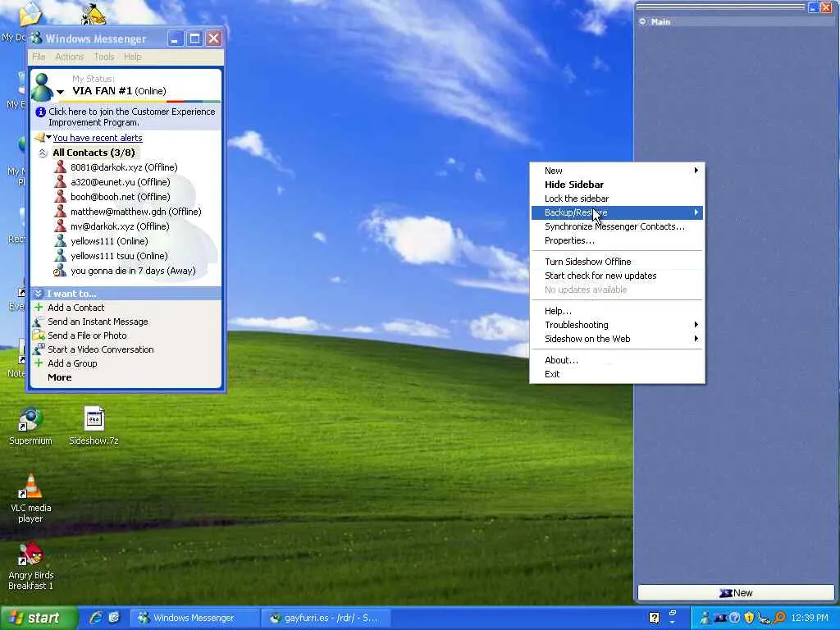Expand the recent alerts dropdown arrow
The height and width of the screenshot is (630, 840).
pyautogui.click(x=48, y=137)
